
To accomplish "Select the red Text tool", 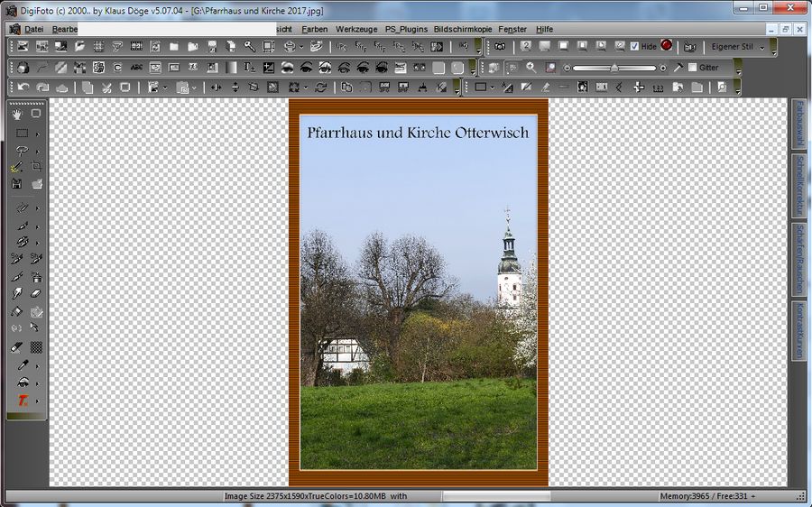I will coord(23,400).
